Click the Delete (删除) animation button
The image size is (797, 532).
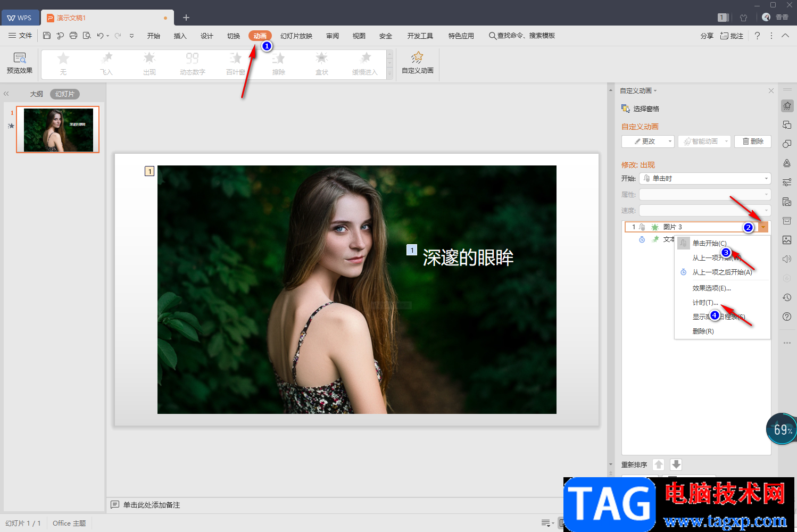point(753,142)
